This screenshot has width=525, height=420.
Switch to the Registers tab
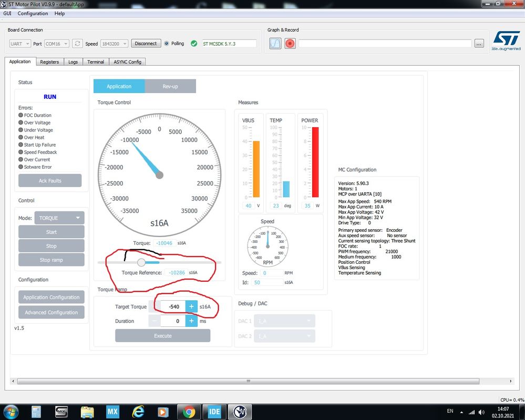pos(49,62)
